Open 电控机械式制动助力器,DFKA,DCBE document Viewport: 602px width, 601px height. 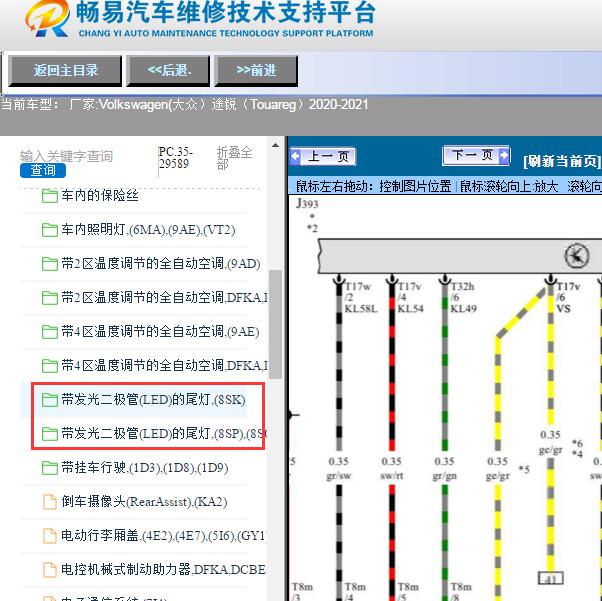pos(164,569)
